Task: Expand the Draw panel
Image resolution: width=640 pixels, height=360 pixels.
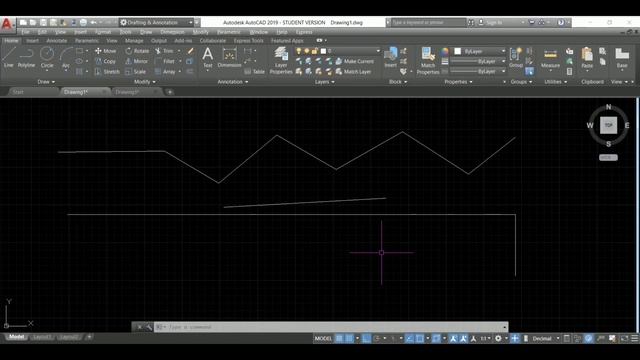Action: pos(46,82)
